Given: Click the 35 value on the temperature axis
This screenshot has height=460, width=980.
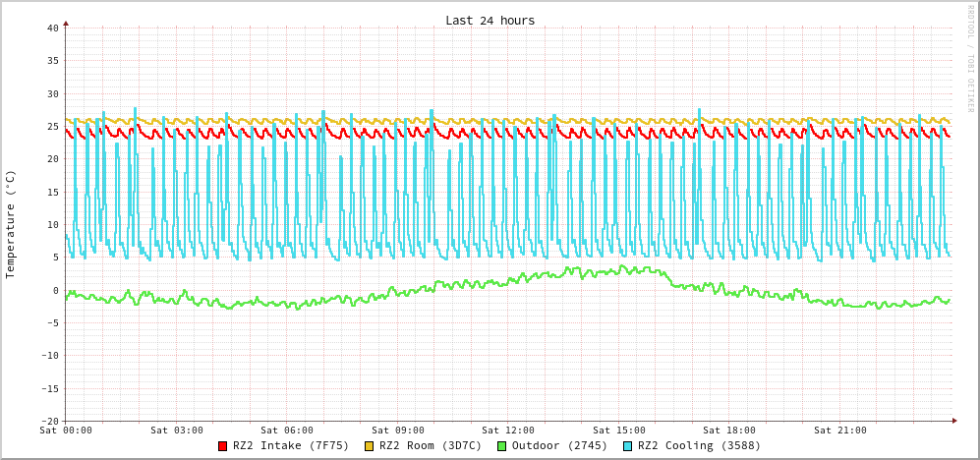Looking at the screenshot, I should 52,61.
